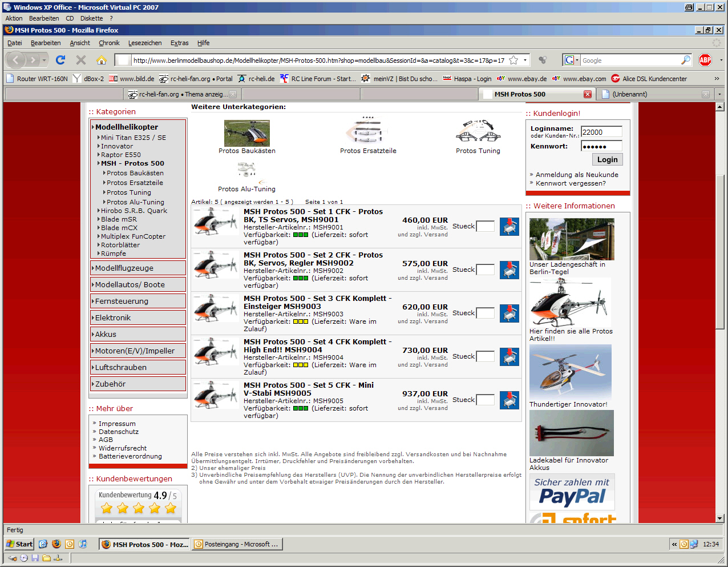Expand the Modellflugzeuge category

(x=138, y=268)
